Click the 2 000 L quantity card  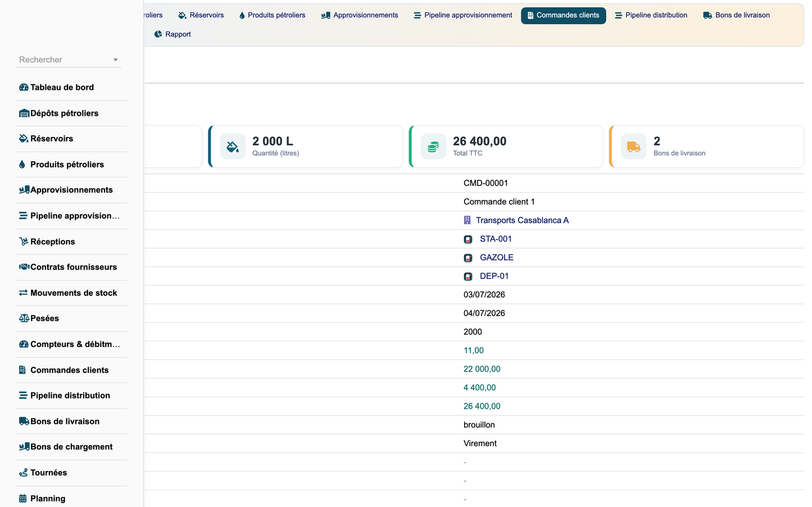306,147
